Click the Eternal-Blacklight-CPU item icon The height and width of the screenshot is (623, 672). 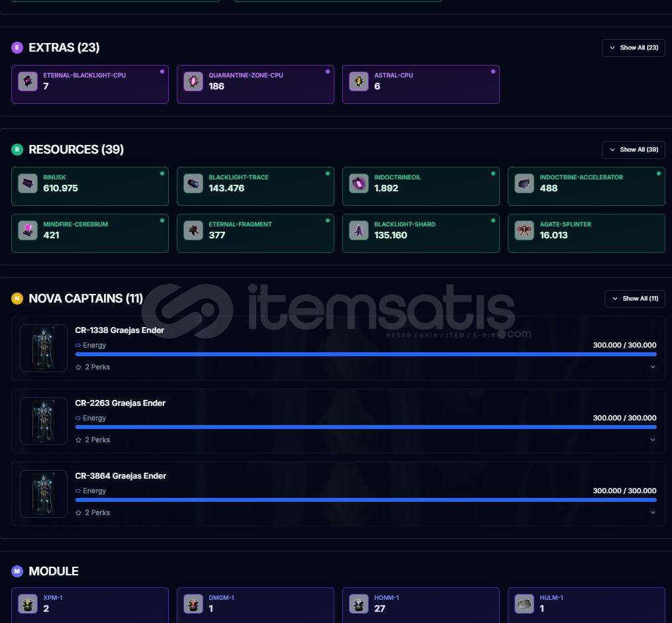[x=28, y=81]
